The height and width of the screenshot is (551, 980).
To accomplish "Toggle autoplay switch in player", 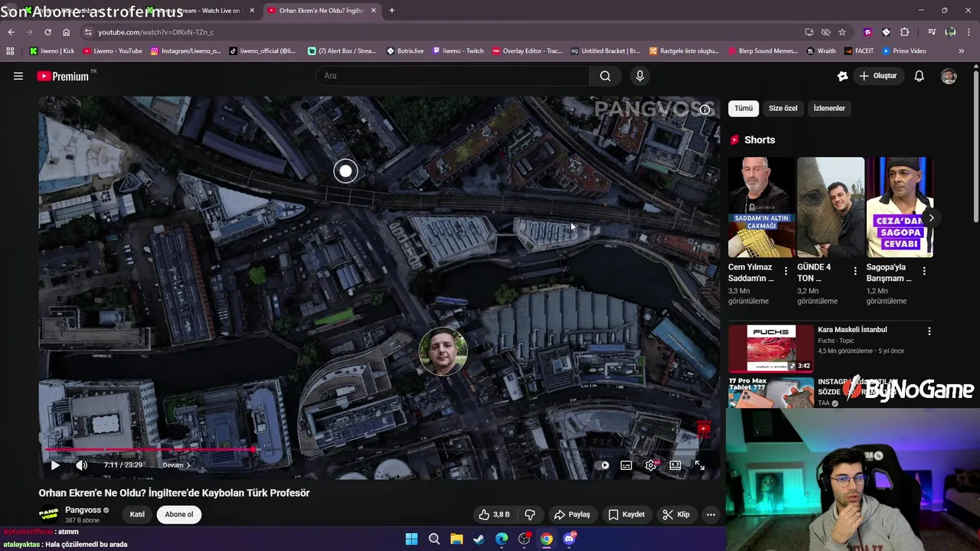I will (604, 465).
